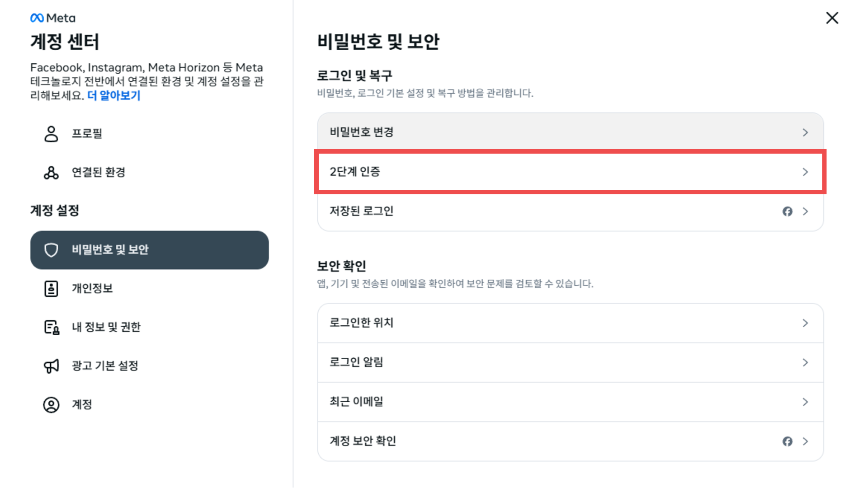Expand 비밀번호 변경 with its chevron
Image resolution: width=868 pixels, height=488 pixels.
(x=805, y=132)
